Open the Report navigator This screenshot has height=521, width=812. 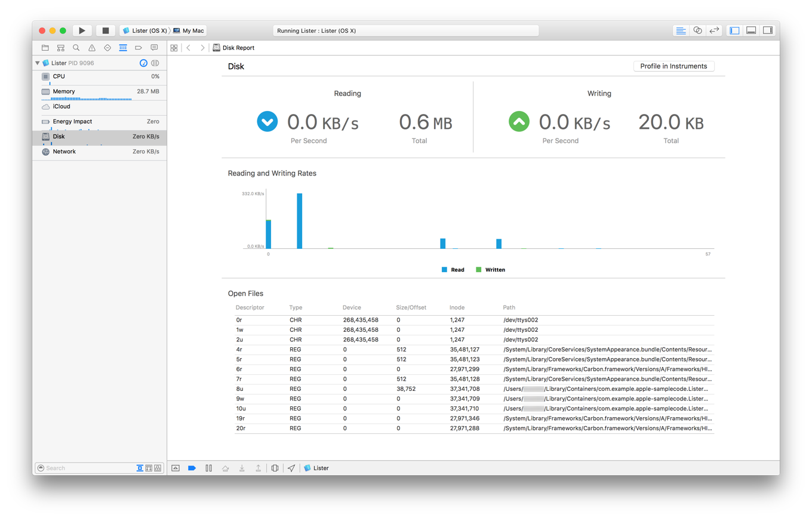point(154,48)
